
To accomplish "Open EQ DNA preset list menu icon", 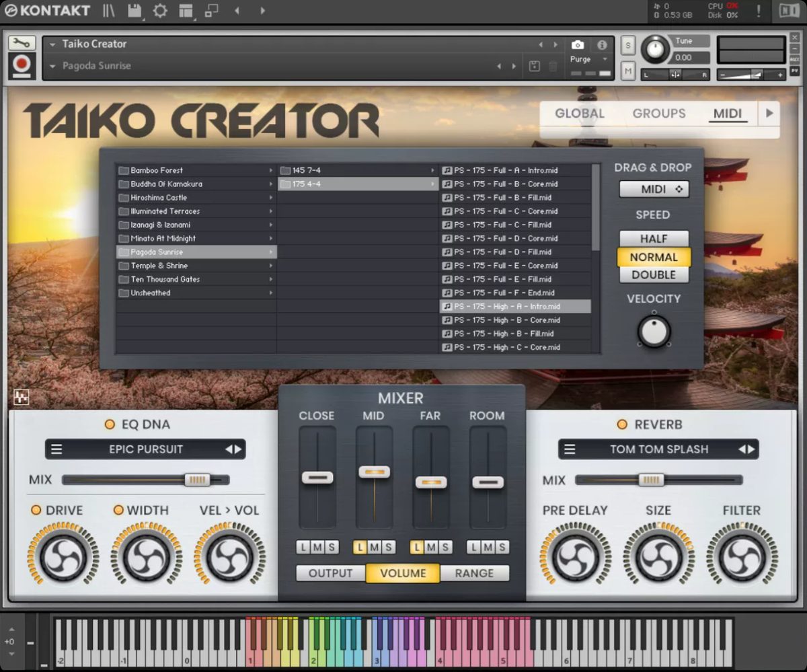I will click(56, 449).
